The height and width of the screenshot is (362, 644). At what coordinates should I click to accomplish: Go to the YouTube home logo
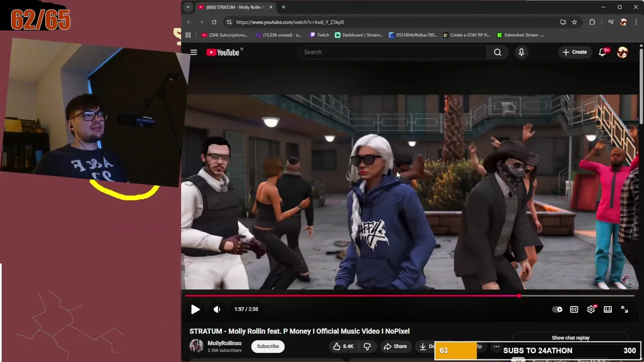tap(223, 52)
